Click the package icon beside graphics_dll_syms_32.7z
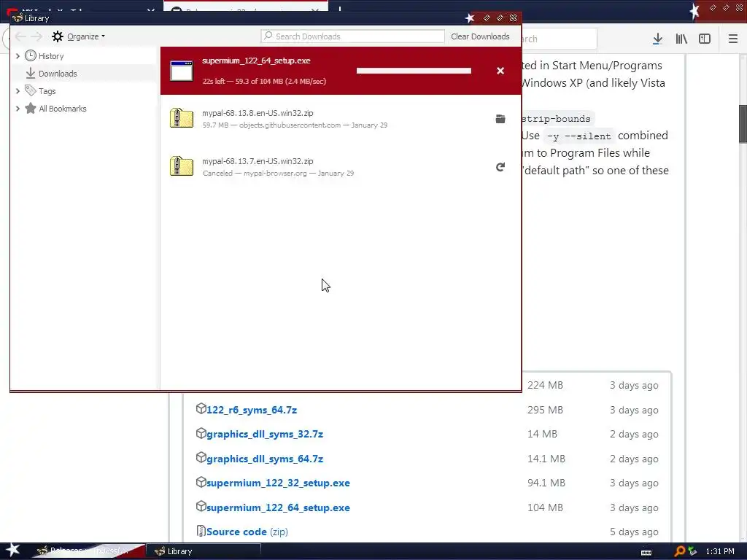Image resolution: width=747 pixels, height=560 pixels. coord(201,433)
